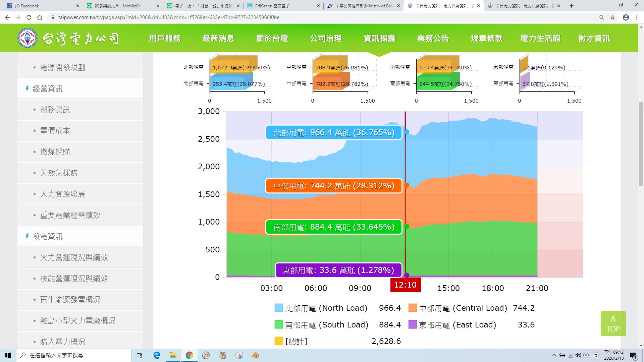Open the 用戶服務 menu

coord(165,38)
